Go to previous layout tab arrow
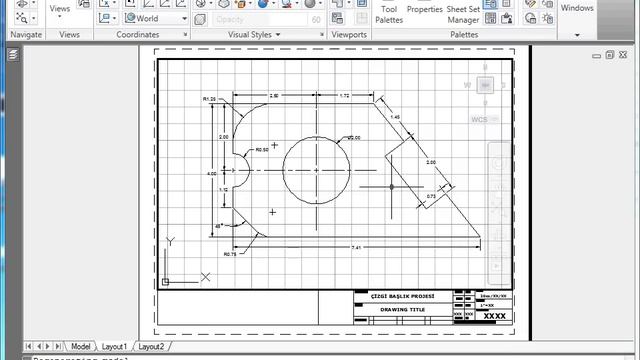 pyautogui.click(x=39, y=346)
